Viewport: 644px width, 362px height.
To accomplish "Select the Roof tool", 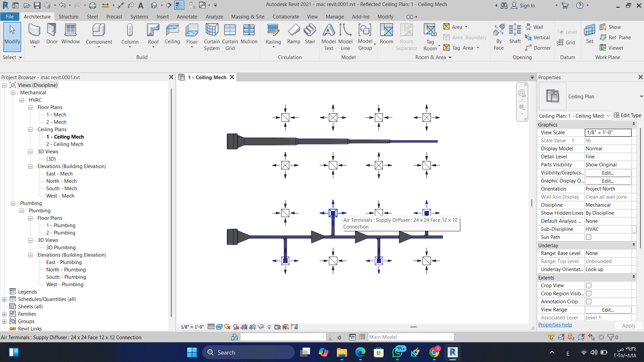I will tap(153, 35).
